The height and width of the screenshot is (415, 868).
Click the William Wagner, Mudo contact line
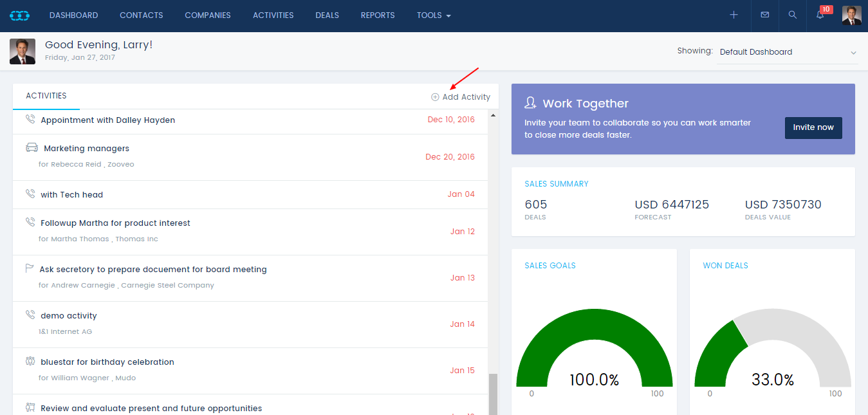[x=88, y=378]
